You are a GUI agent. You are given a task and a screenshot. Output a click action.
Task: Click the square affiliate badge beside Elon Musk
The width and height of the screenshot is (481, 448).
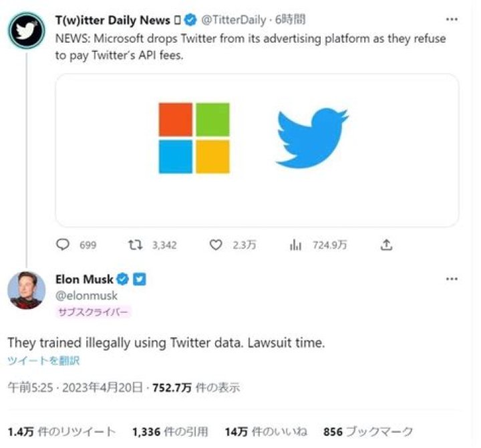(139, 279)
